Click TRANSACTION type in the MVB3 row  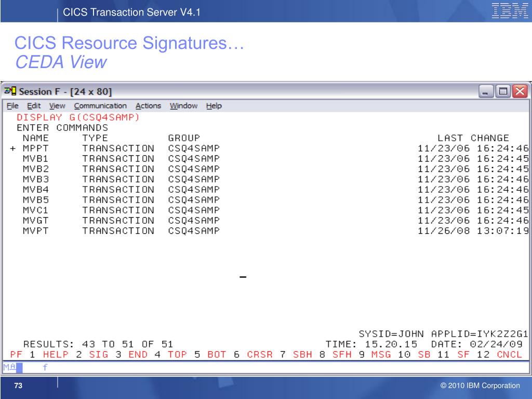118,179
